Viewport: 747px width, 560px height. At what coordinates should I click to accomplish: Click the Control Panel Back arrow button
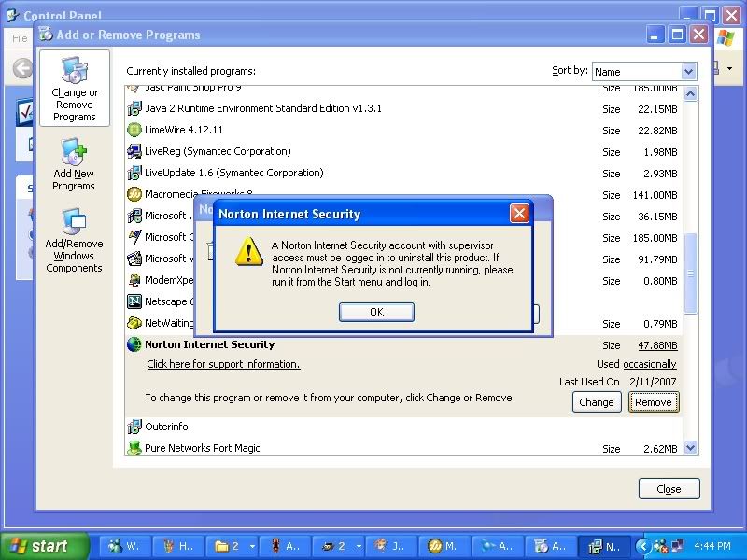[x=22, y=68]
